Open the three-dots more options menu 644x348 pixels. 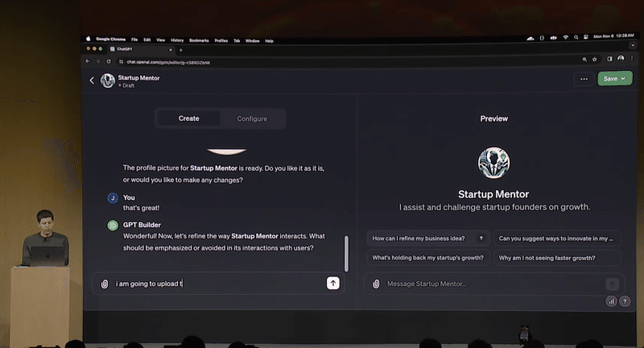coord(584,79)
